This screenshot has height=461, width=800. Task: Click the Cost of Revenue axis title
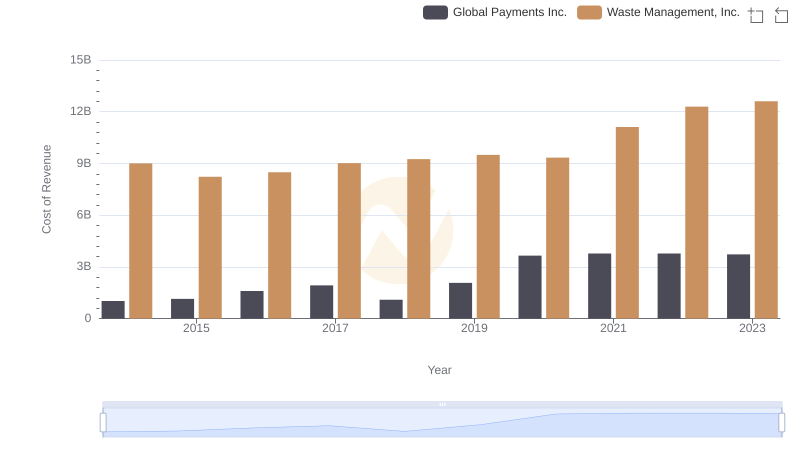click(x=46, y=189)
